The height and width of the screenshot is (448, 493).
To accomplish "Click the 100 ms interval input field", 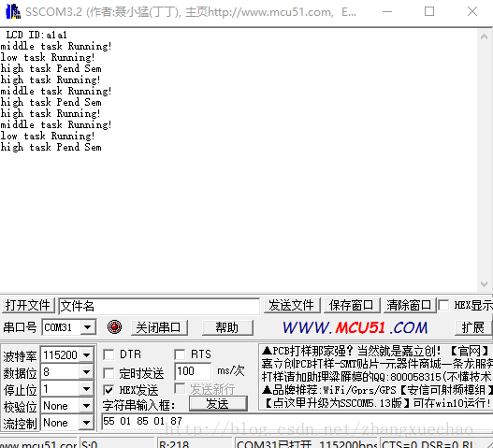I will (x=193, y=371).
